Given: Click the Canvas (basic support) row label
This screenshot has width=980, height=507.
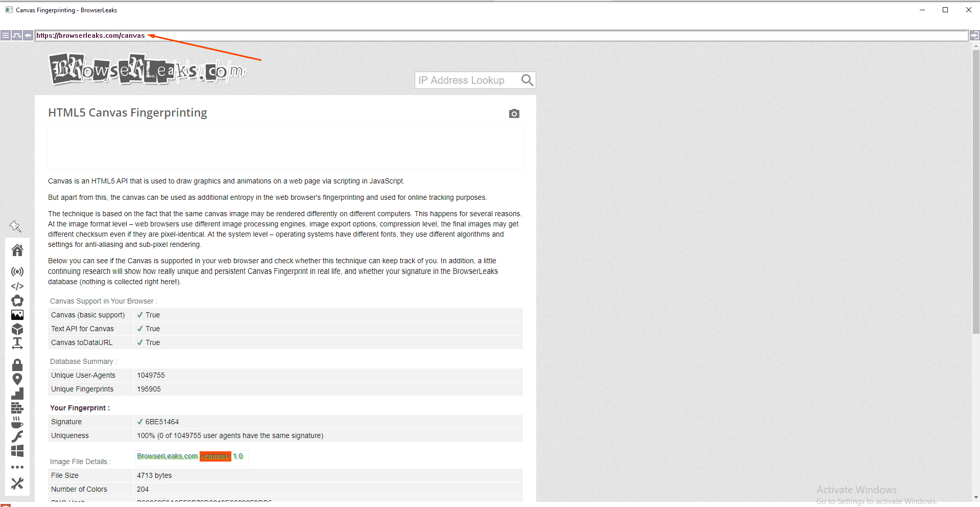Looking at the screenshot, I should point(88,315).
